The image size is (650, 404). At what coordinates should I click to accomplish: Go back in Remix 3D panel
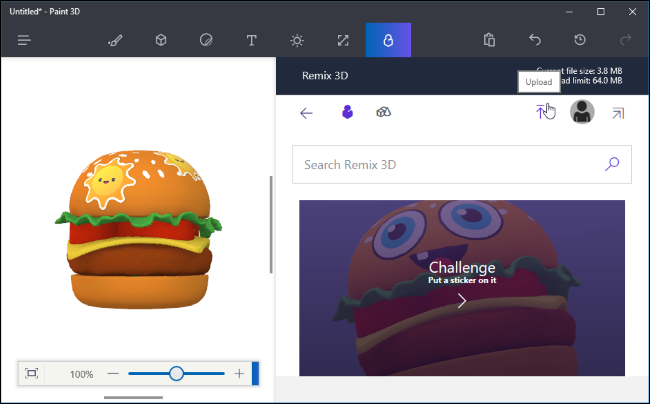[x=306, y=113]
